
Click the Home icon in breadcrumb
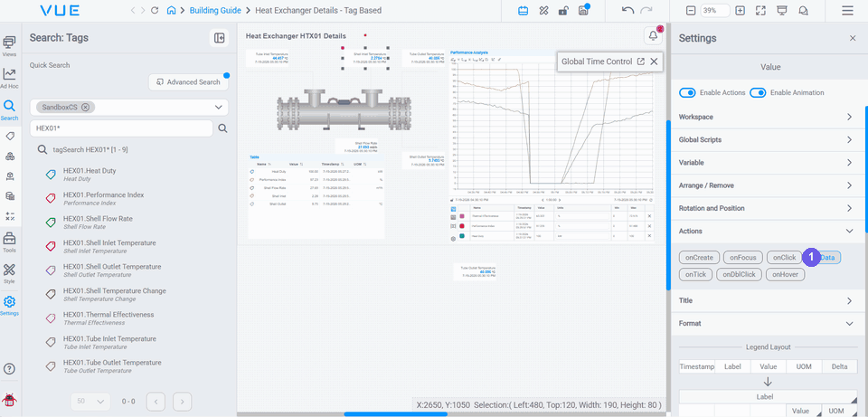click(172, 11)
